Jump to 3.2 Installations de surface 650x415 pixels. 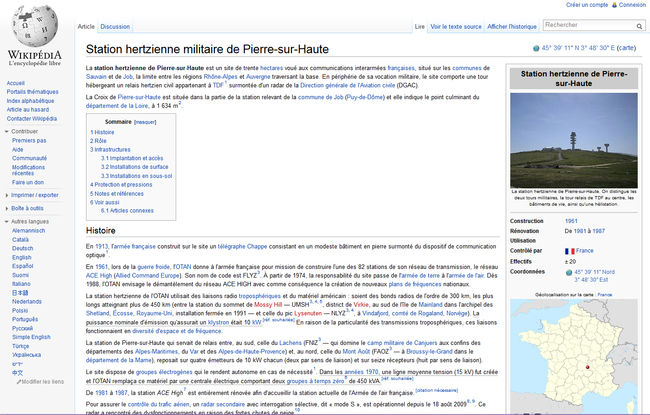click(134, 167)
